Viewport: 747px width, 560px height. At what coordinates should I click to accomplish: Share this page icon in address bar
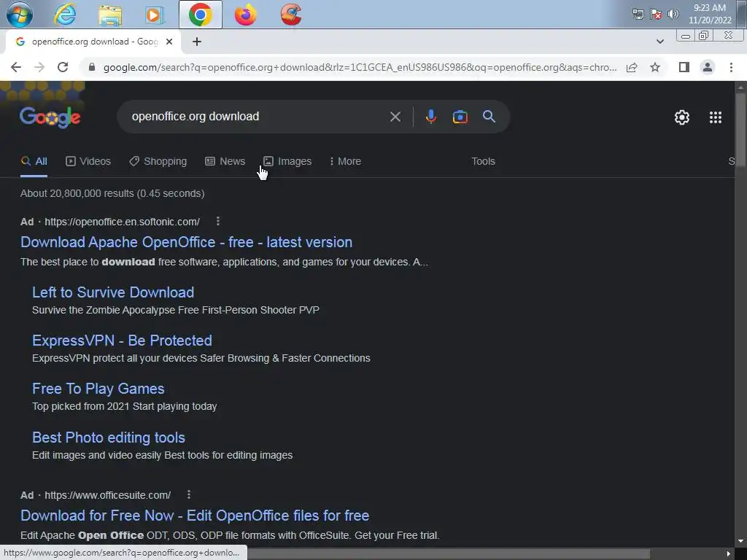coord(632,67)
